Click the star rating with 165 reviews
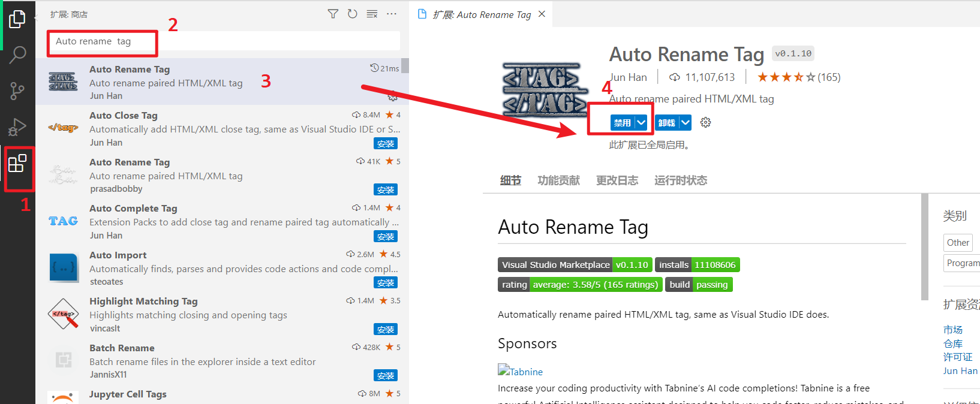This screenshot has width=980, height=404. point(798,77)
